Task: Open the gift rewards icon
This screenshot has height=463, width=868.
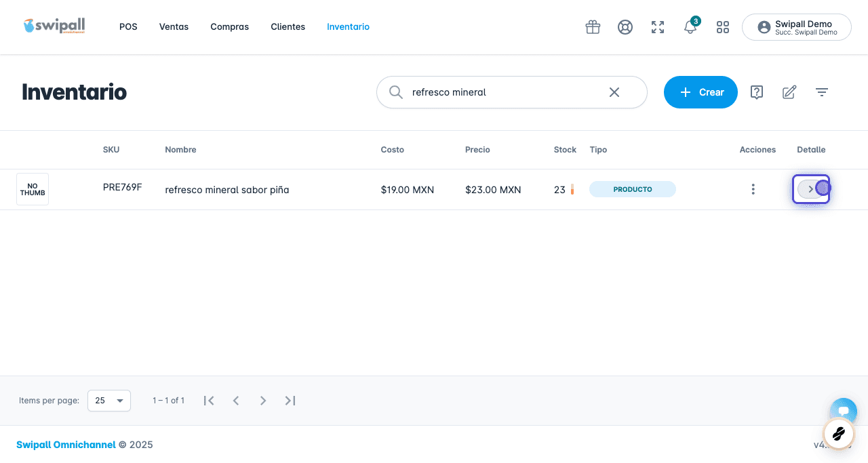Action: (x=593, y=27)
